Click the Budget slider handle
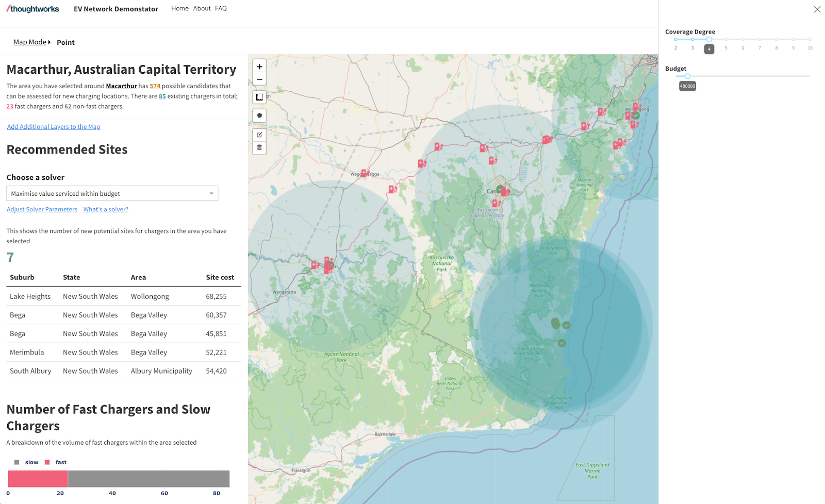This screenshot has width=825, height=504. 687,76
